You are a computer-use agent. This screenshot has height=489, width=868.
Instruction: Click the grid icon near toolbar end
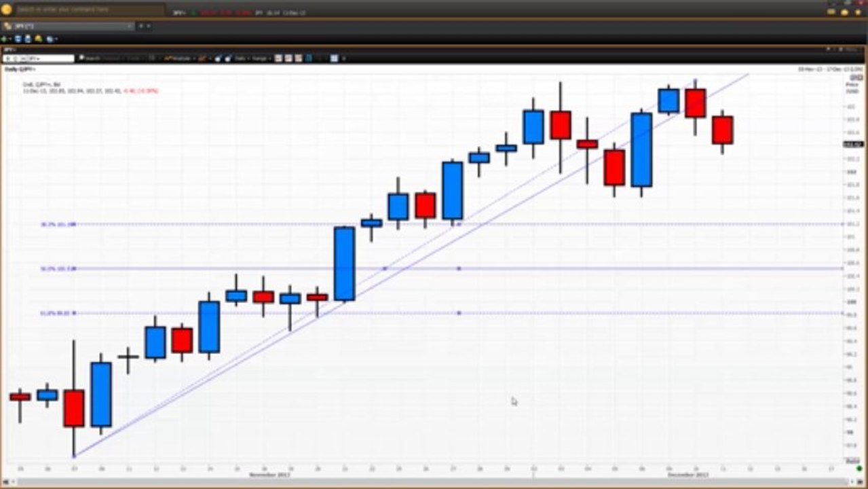[334, 58]
